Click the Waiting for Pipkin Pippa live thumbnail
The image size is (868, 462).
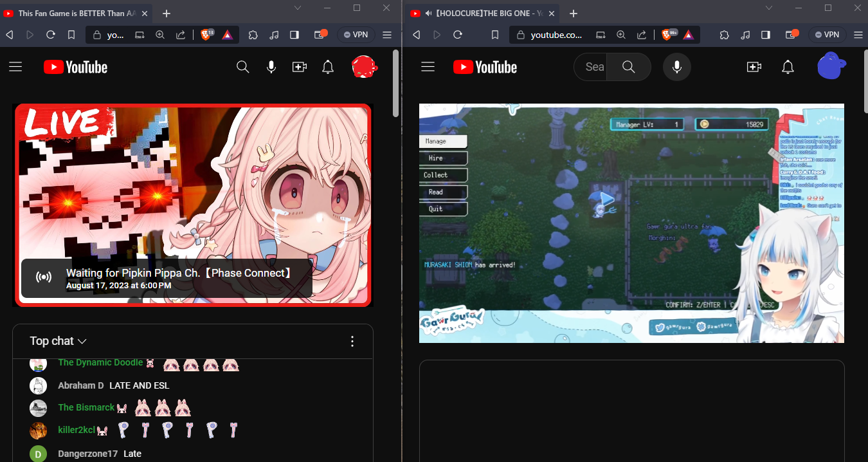(x=193, y=205)
